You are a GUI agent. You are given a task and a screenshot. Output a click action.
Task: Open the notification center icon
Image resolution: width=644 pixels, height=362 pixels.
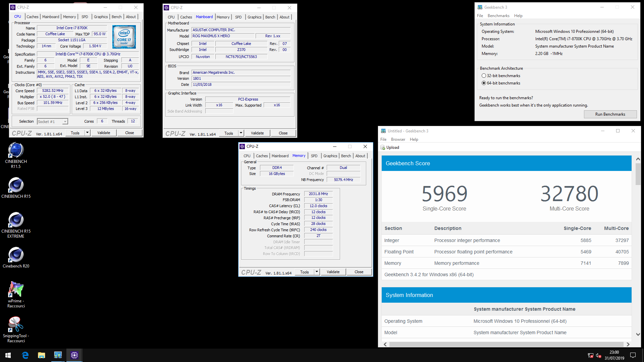pyautogui.click(x=633, y=355)
